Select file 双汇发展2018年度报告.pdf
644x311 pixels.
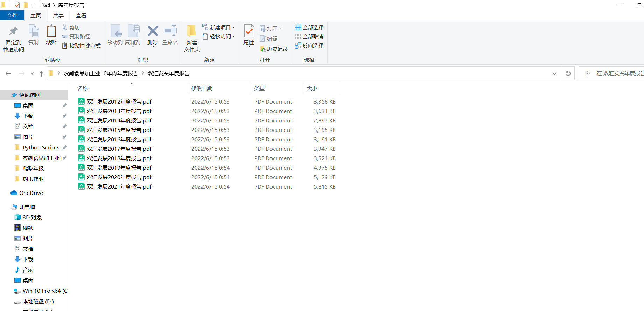pos(119,158)
